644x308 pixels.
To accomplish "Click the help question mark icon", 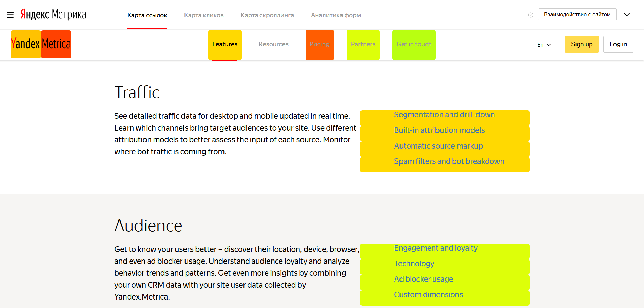I will tap(531, 15).
